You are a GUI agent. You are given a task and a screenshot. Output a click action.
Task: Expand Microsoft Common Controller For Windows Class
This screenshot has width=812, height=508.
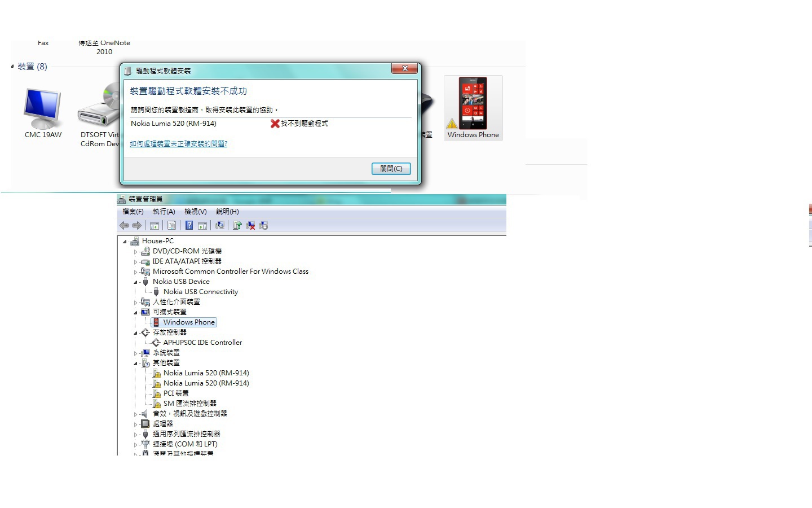coord(135,272)
